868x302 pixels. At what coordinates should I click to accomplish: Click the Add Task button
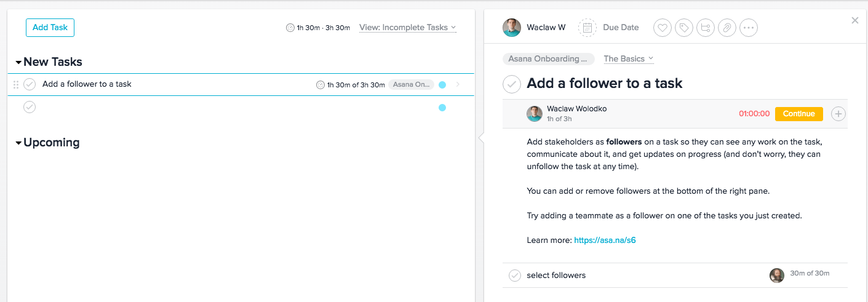coord(50,28)
